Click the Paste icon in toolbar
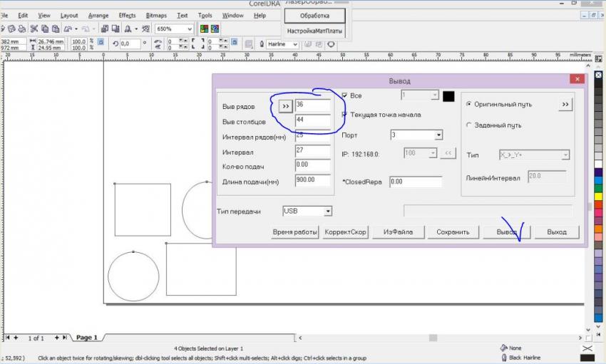The width and height of the screenshot is (606, 364). [56, 29]
